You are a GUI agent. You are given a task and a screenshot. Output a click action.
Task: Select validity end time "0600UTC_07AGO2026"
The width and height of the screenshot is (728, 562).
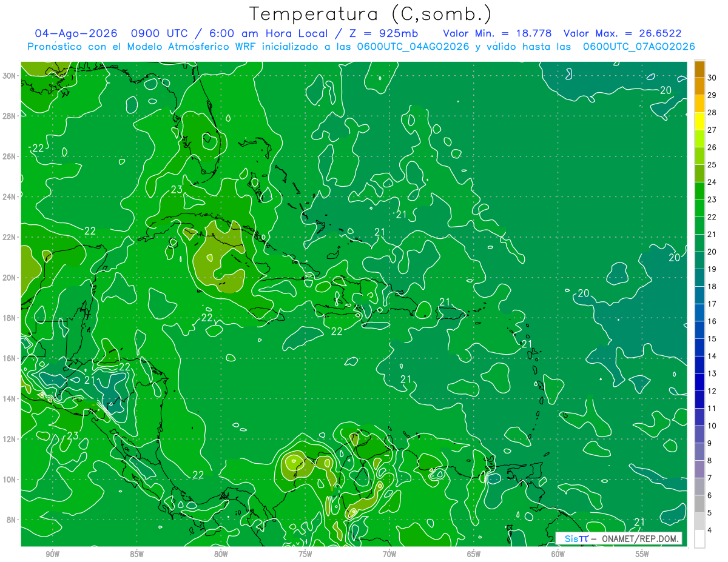click(638, 47)
